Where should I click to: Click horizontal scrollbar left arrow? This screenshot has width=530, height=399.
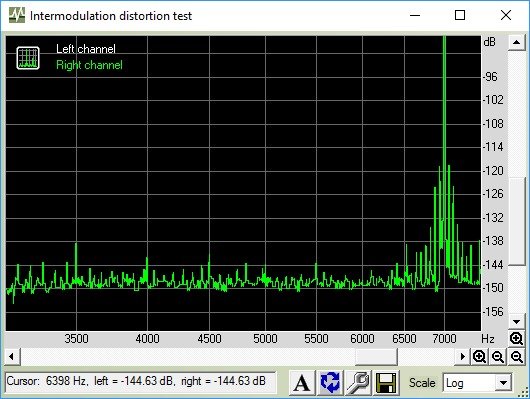(x=11, y=356)
